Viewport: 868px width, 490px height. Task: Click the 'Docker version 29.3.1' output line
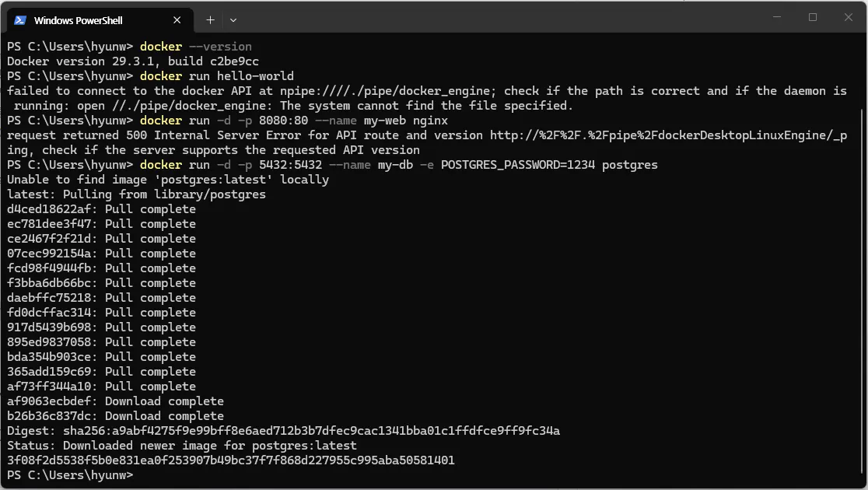click(x=133, y=61)
